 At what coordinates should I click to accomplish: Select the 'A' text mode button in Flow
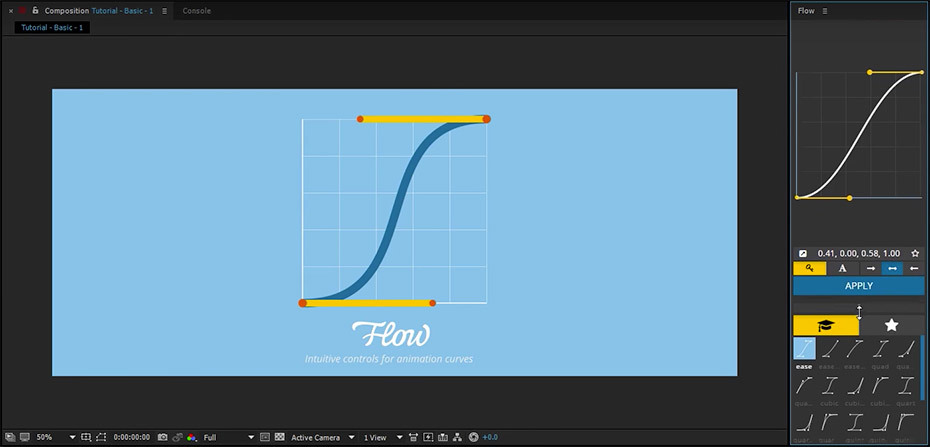click(842, 268)
